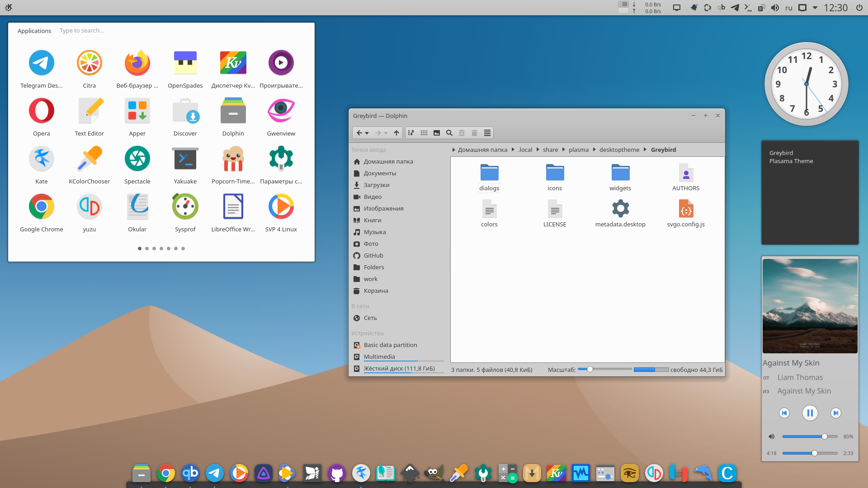868x488 pixels.
Task: Launch KColorChooser from the Applications grid
Action: [90, 165]
